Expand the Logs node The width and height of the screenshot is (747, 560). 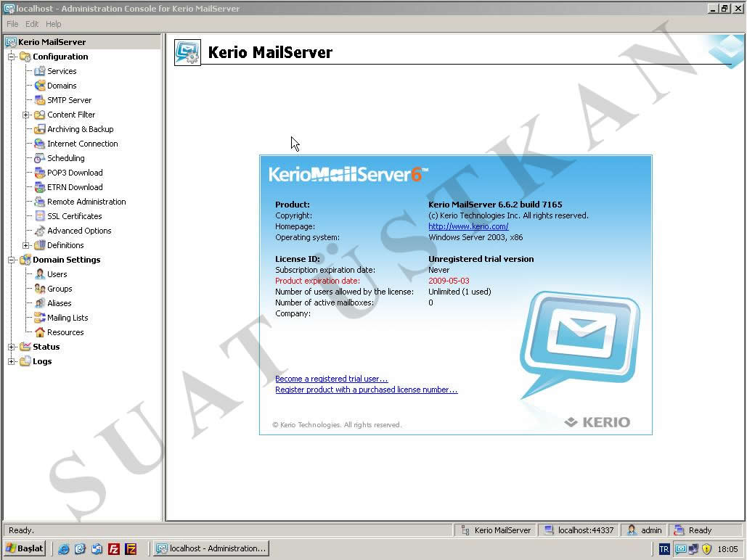[12, 361]
